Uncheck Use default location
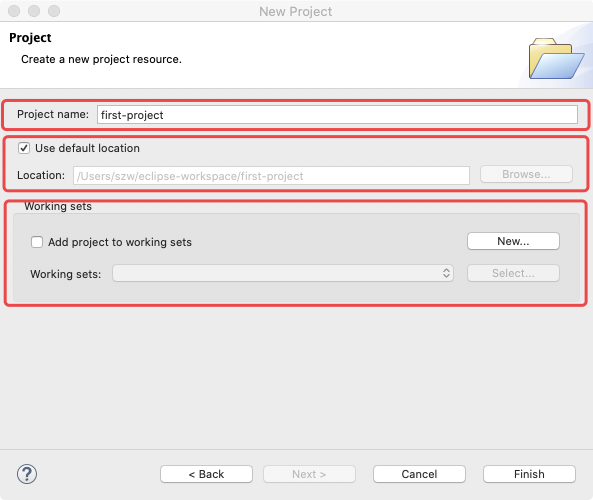The image size is (593, 500). click(x=24, y=148)
